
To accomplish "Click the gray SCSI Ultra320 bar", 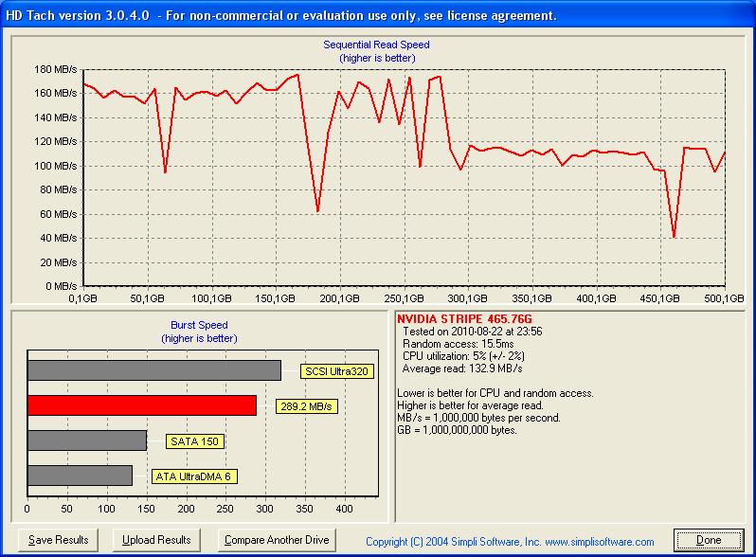I will tap(154, 370).
